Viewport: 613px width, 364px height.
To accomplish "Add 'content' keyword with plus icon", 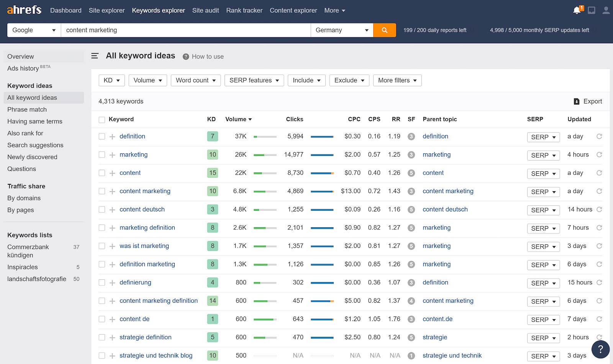I will click(112, 173).
